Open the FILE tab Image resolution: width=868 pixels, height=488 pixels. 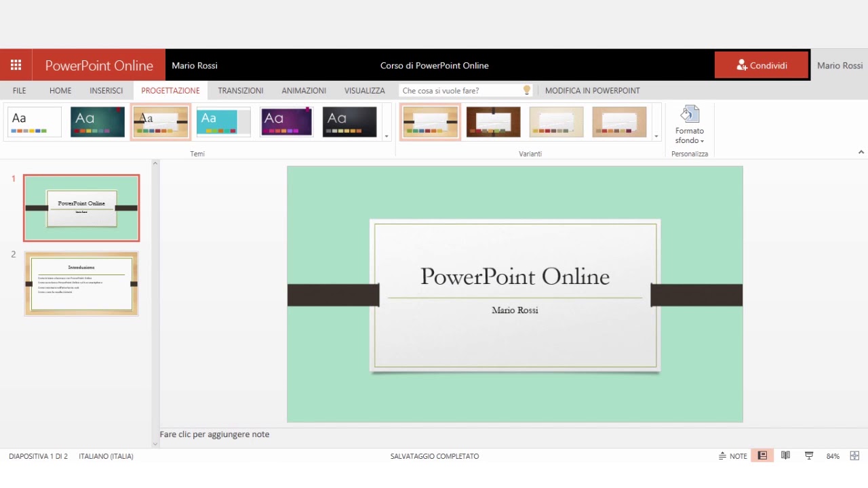tap(19, 90)
